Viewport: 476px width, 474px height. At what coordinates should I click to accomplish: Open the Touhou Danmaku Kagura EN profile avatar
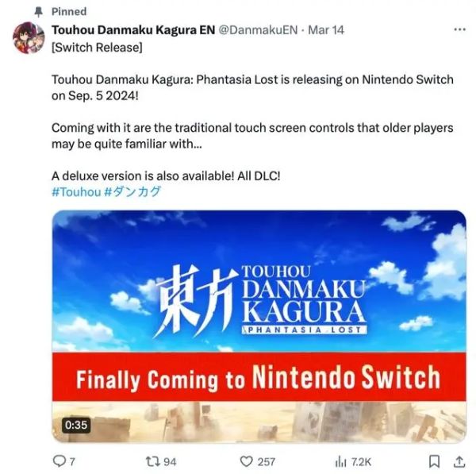29,37
